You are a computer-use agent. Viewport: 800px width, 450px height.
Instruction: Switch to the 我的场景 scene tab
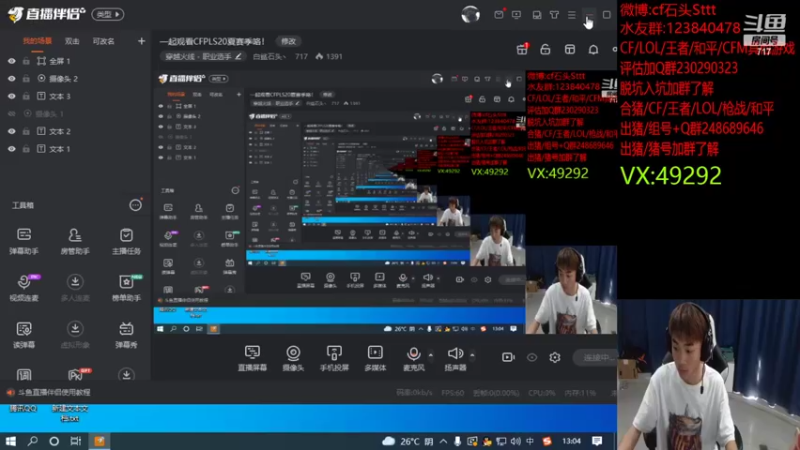pyautogui.click(x=37, y=41)
